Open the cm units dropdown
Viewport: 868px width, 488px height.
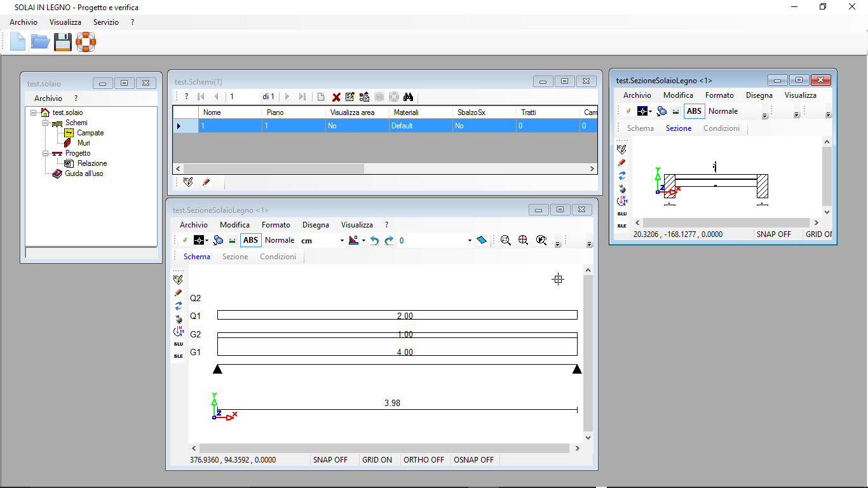322,240
